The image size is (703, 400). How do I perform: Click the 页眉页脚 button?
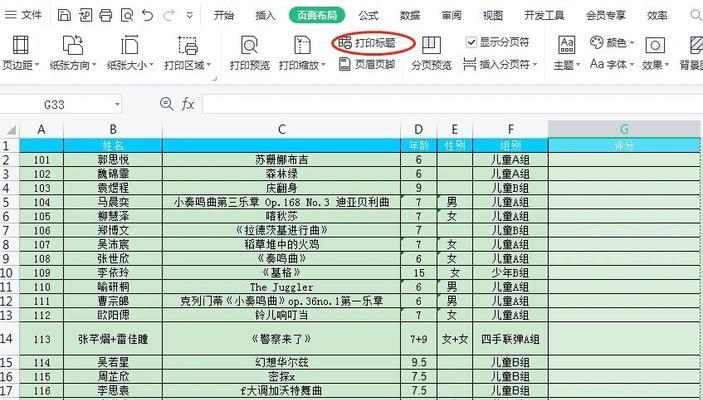coord(367,65)
